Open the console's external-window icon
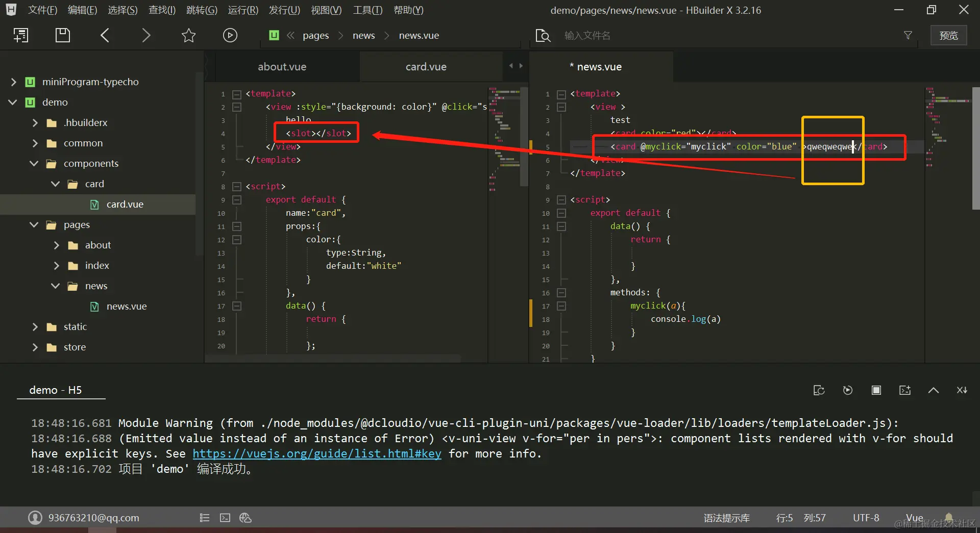Image resolution: width=980 pixels, height=533 pixels. [819, 390]
